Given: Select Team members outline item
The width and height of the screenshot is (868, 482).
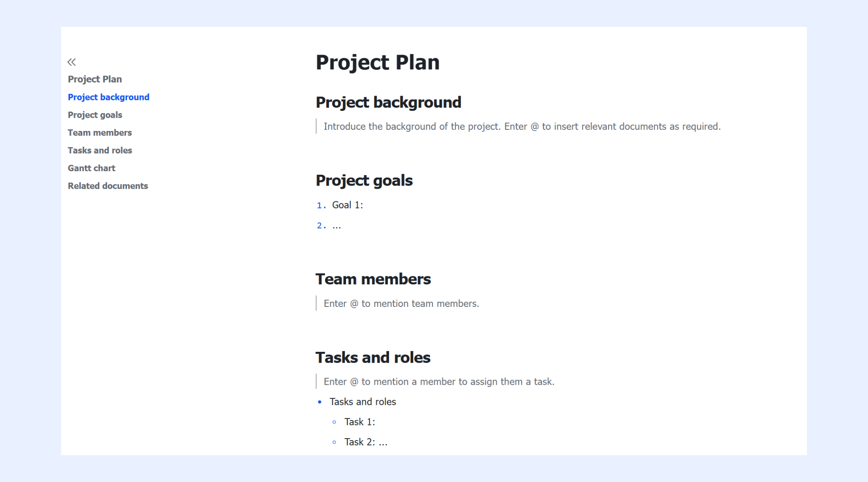Looking at the screenshot, I should [x=100, y=133].
